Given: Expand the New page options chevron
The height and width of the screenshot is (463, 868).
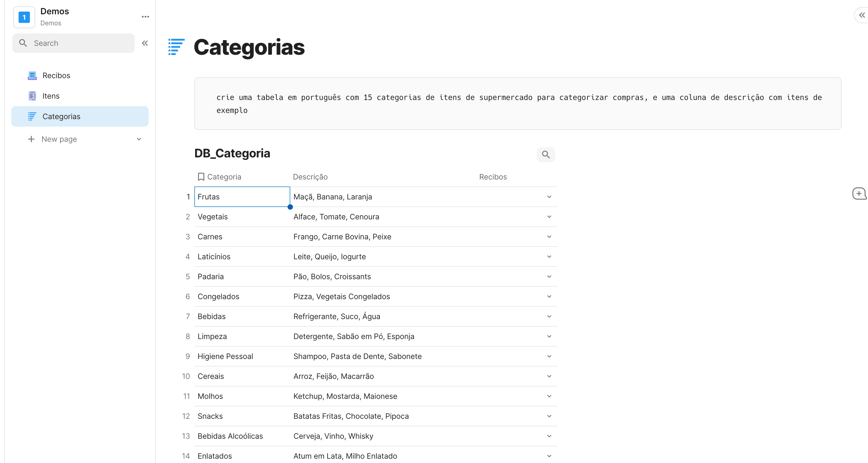Looking at the screenshot, I should click(x=139, y=139).
